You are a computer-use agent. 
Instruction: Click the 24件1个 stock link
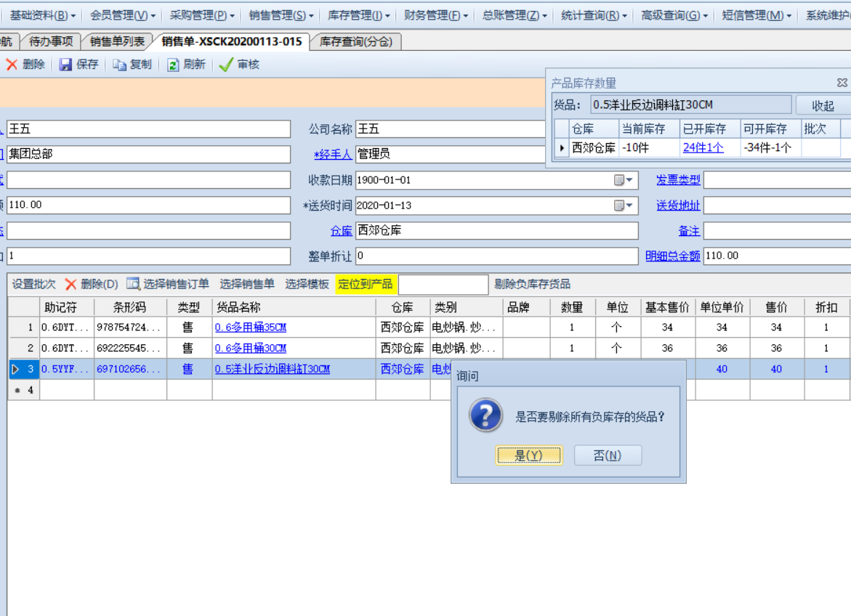click(x=703, y=147)
